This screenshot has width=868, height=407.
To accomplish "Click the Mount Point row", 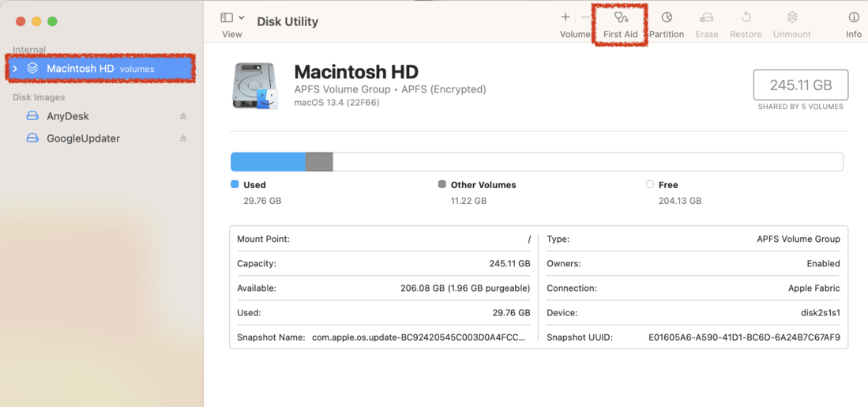I will [x=384, y=239].
